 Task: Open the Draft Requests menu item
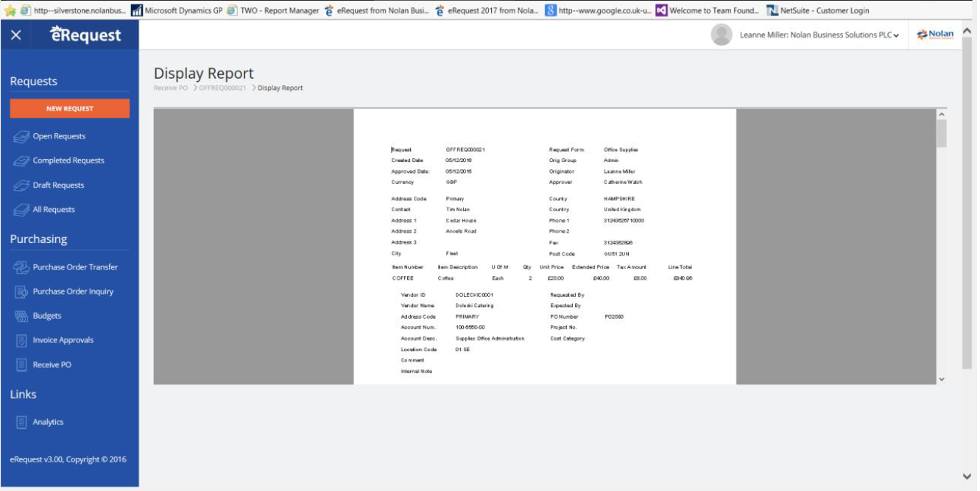[58, 186]
